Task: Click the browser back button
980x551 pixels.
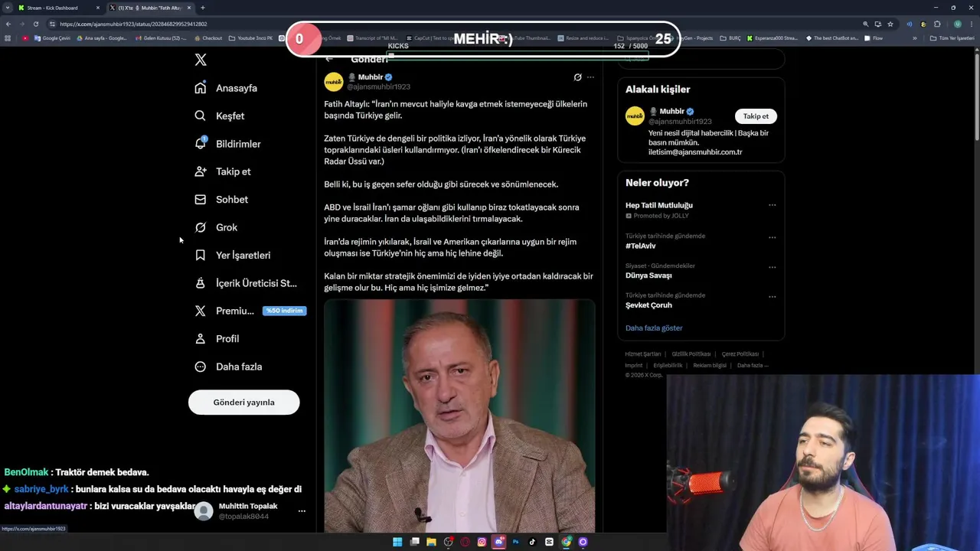Action: point(8,24)
